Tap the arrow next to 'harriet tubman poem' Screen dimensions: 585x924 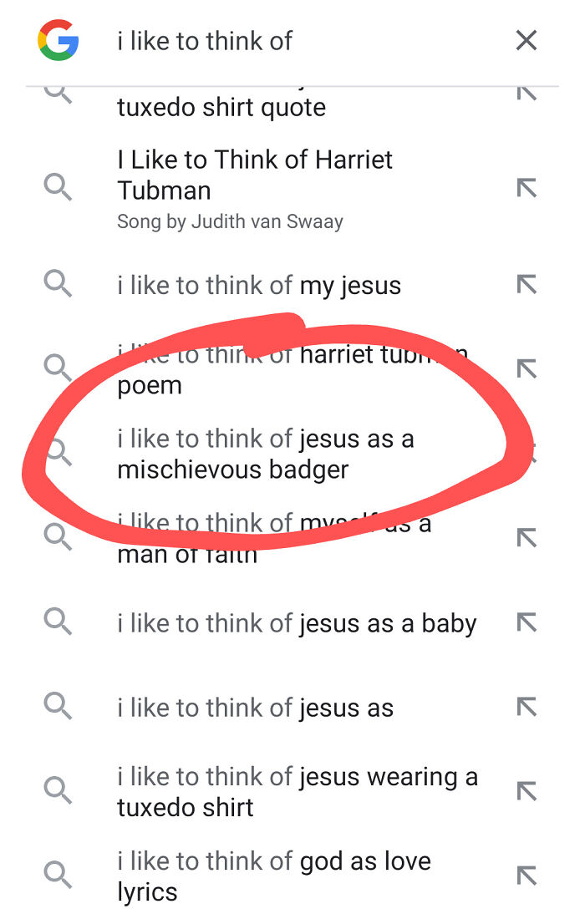527,368
